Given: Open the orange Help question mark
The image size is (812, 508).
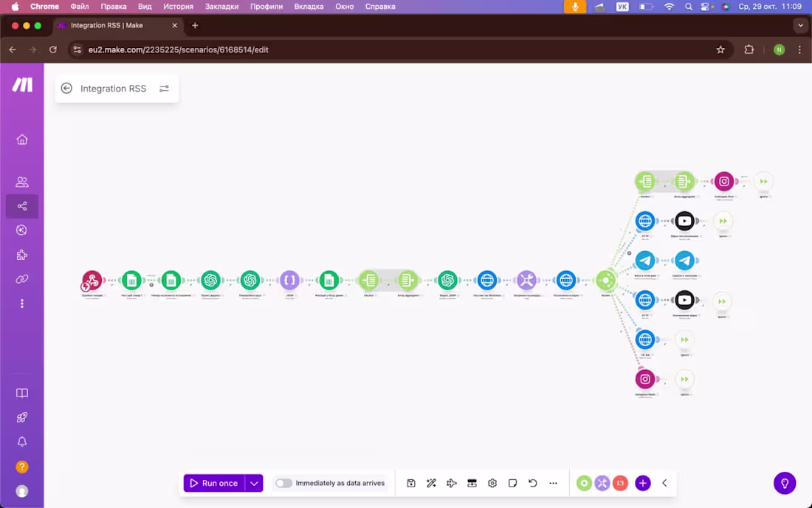Looking at the screenshot, I should (x=21, y=467).
